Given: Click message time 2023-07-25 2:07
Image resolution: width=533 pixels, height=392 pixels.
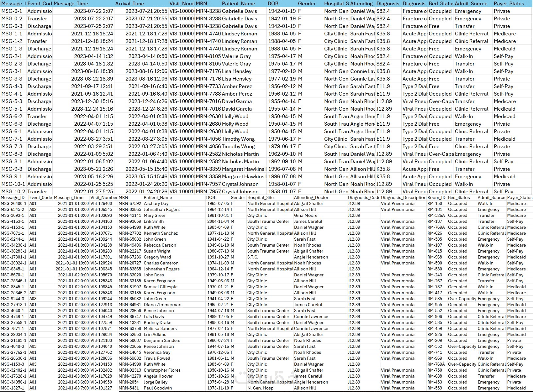Looking at the screenshot, I should tap(93, 26).
